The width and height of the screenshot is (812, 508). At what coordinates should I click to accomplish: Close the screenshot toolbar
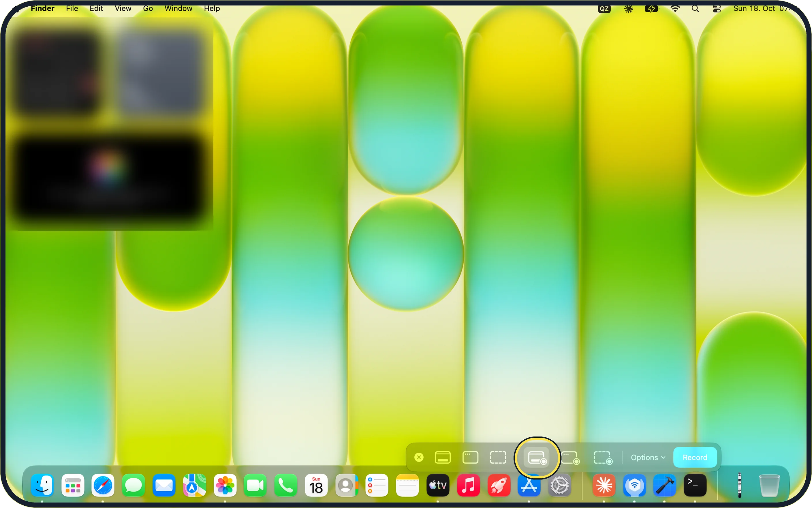[419, 457]
